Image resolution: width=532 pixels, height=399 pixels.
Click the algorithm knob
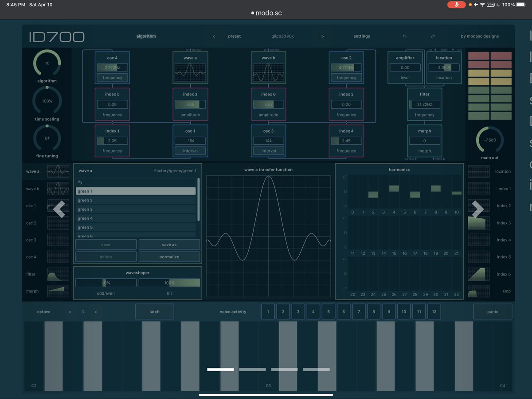tap(47, 63)
